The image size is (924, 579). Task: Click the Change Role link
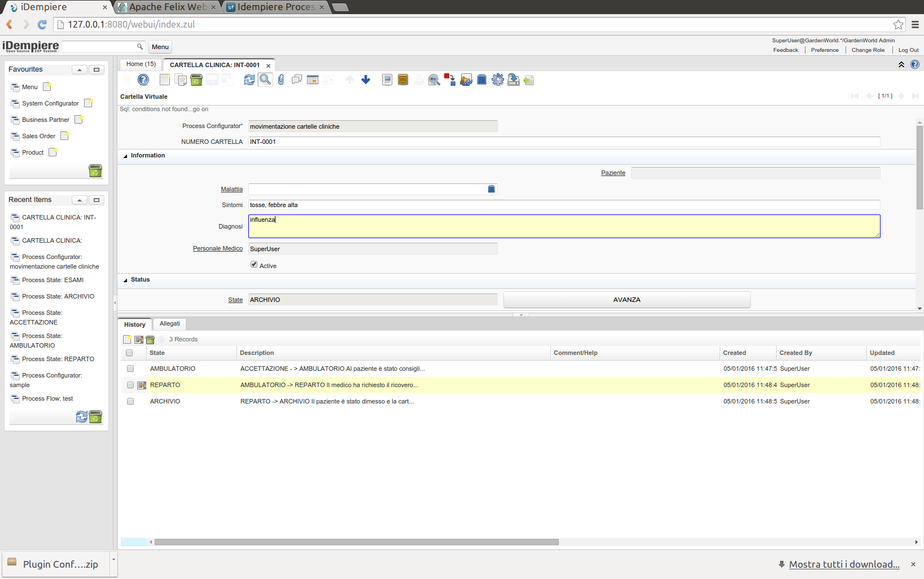[868, 50]
